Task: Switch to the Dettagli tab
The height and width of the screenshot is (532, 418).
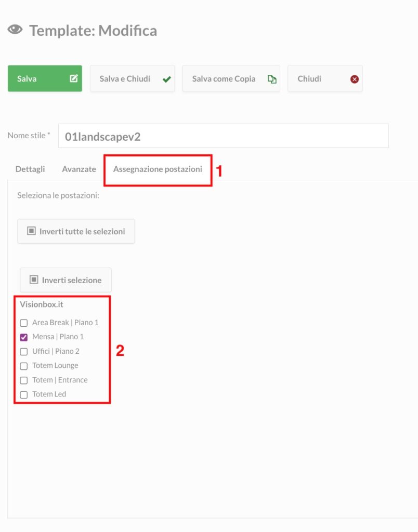Action: click(30, 169)
